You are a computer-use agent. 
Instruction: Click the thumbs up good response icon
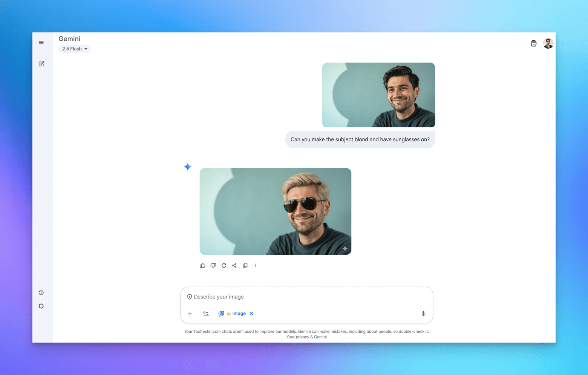(x=202, y=266)
